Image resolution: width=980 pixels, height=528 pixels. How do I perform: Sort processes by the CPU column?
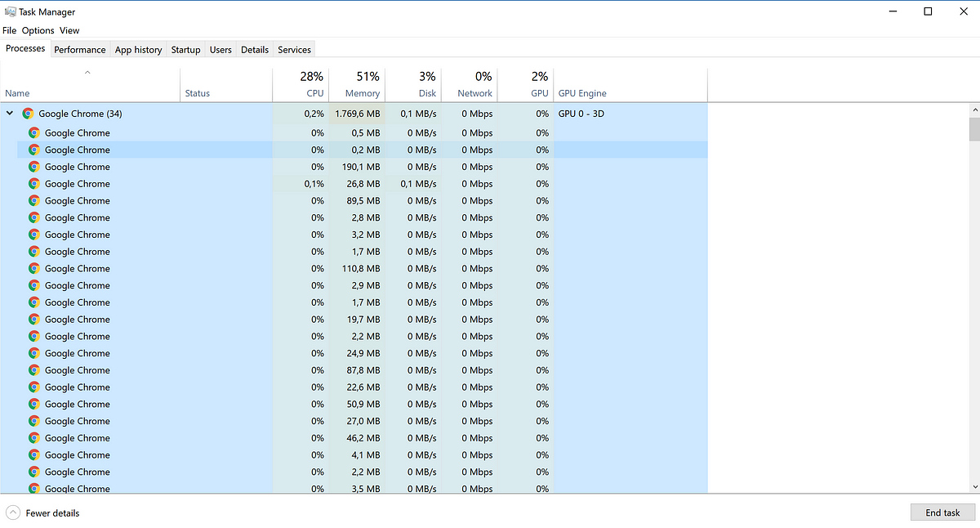[x=301, y=85]
